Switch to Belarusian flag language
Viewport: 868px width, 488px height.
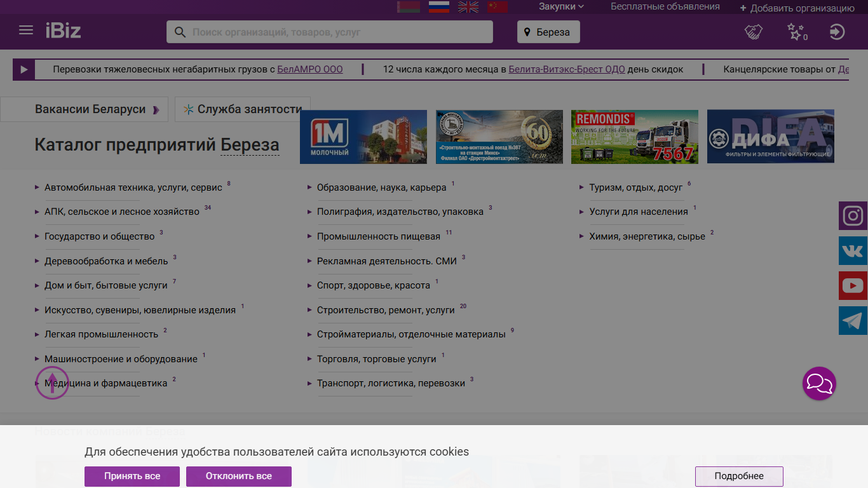pyautogui.click(x=409, y=7)
